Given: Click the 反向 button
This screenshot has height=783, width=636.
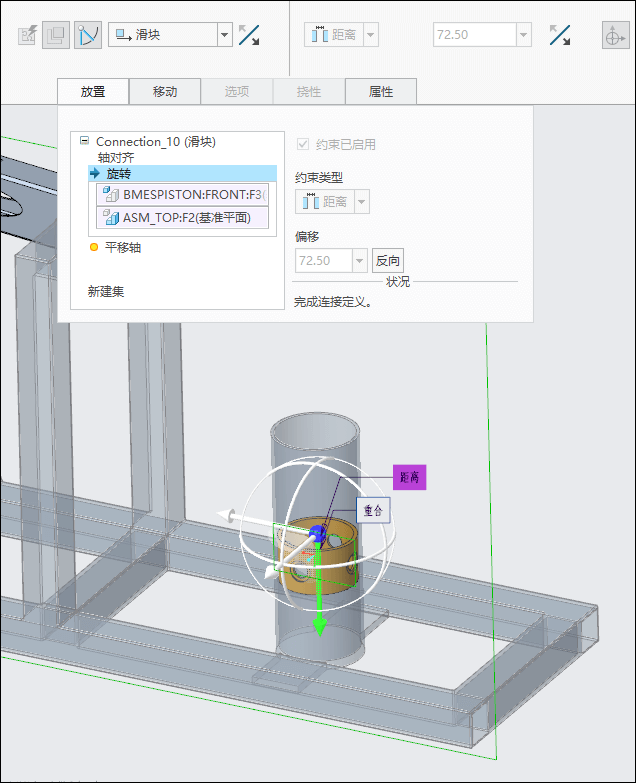Looking at the screenshot, I should pos(387,261).
